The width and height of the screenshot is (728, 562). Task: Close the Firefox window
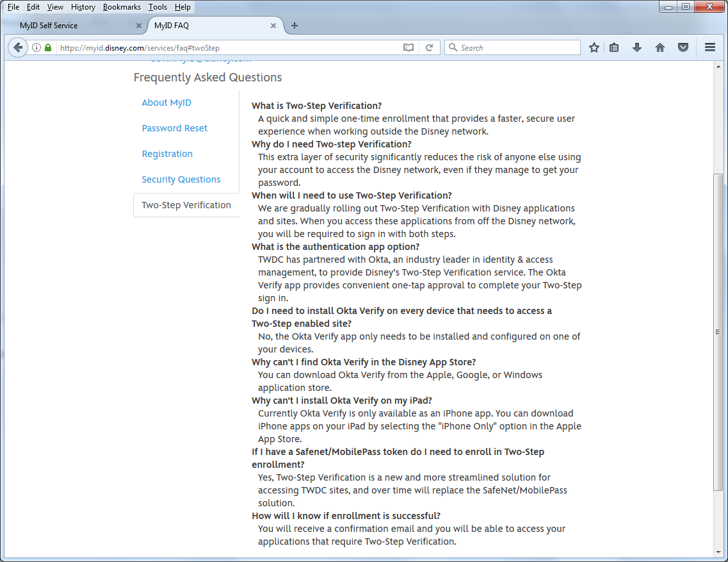coord(710,6)
